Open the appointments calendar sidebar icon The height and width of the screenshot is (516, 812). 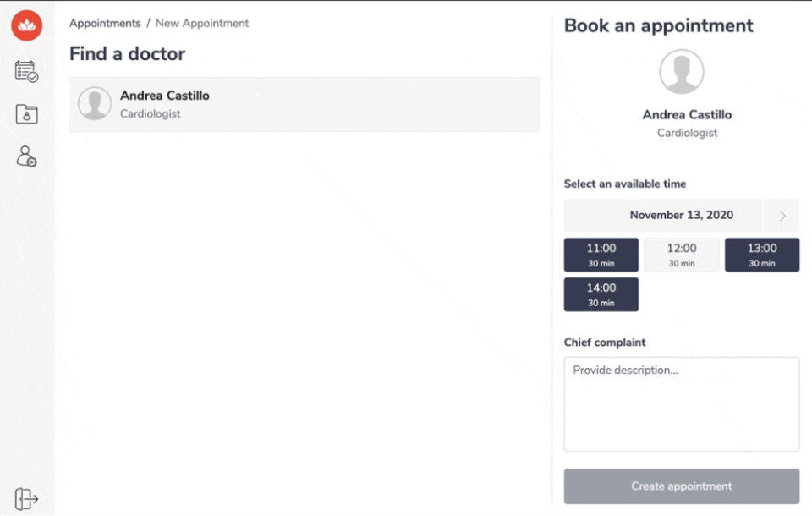click(x=27, y=71)
